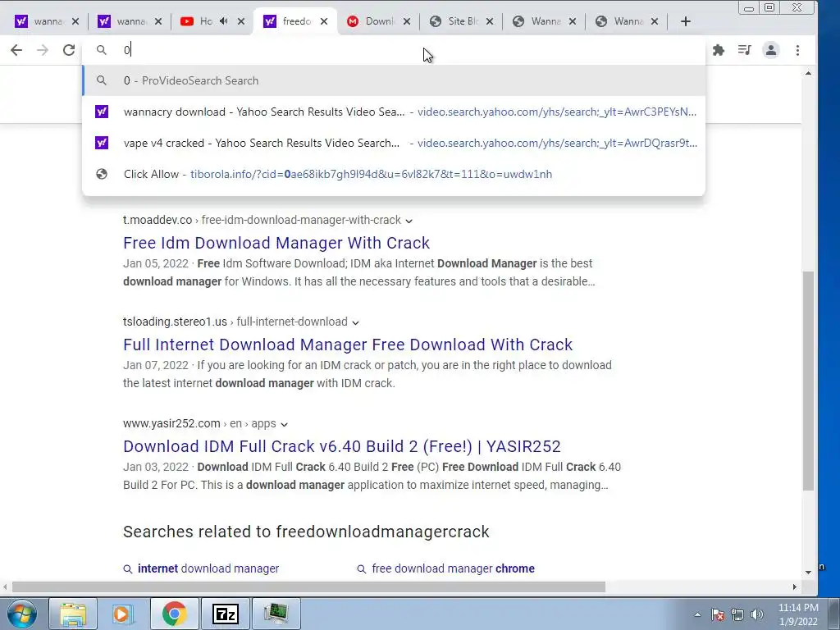Expand the t.moaddev.co result dropdown arrow
Image resolution: width=840 pixels, height=630 pixels.
409,221
